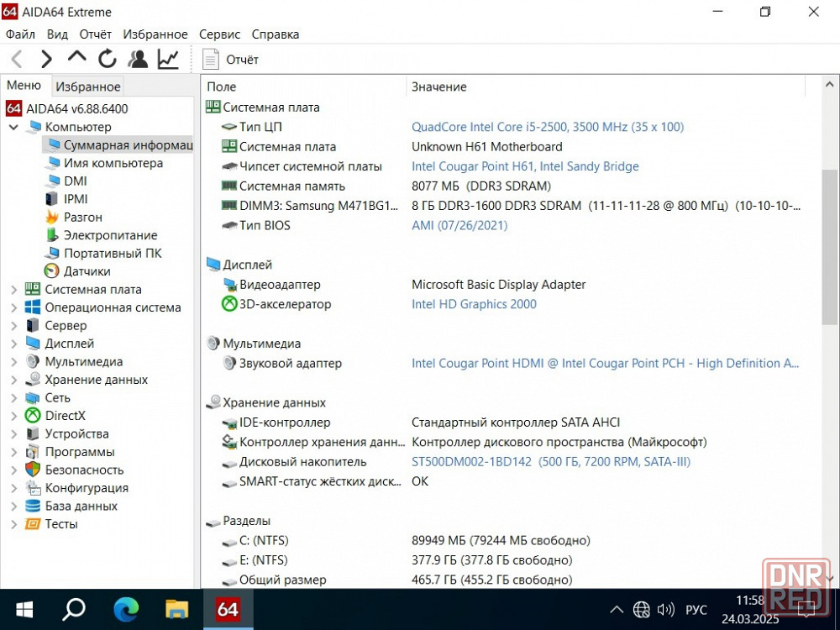The height and width of the screenshot is (630, 840).
Task: Open the Отчёт menu in the menu bar
Action: [96, 34]
